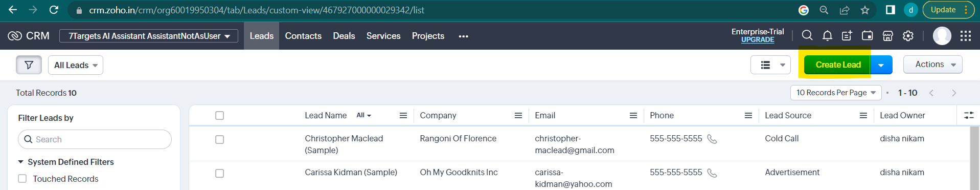The height and width of the screenshot is (190, 980).
Task: Go to next page of records
Action: click(x=954, y=93)
